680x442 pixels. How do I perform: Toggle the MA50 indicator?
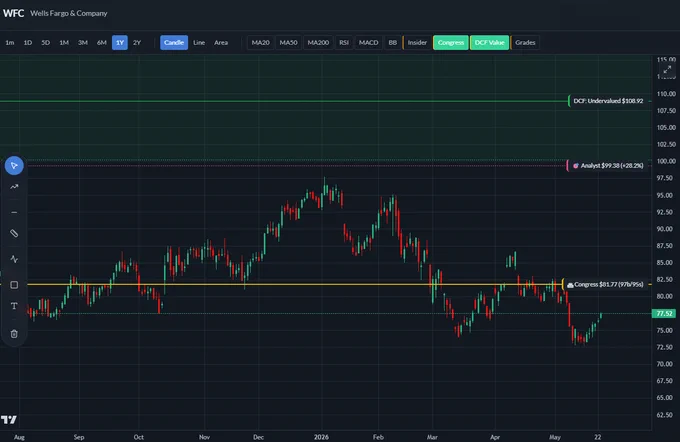pyautogui.click(x=288, y=43)
